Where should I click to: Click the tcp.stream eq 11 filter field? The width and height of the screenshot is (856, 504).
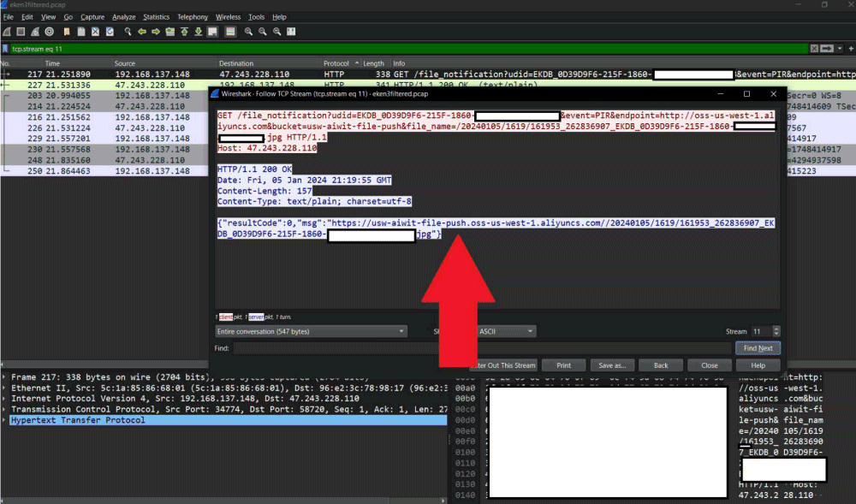click(409, 49)
